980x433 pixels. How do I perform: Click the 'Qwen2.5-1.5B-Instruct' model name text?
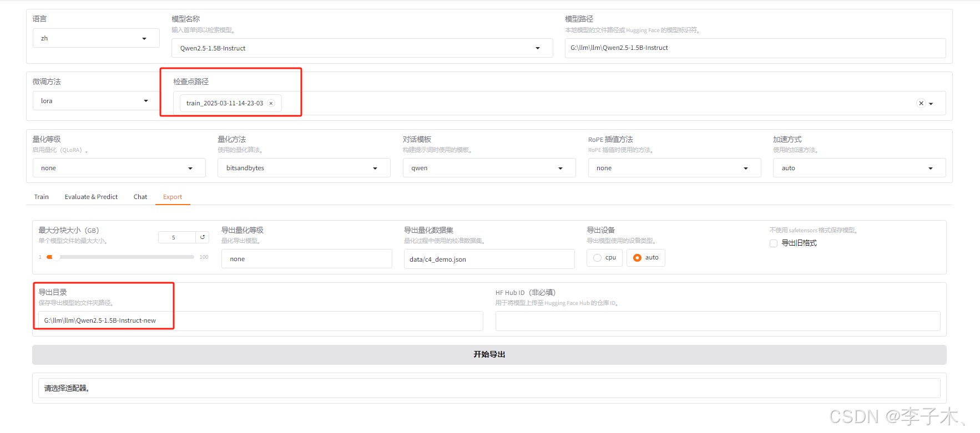pyautogui.click(x=213, y=48)
